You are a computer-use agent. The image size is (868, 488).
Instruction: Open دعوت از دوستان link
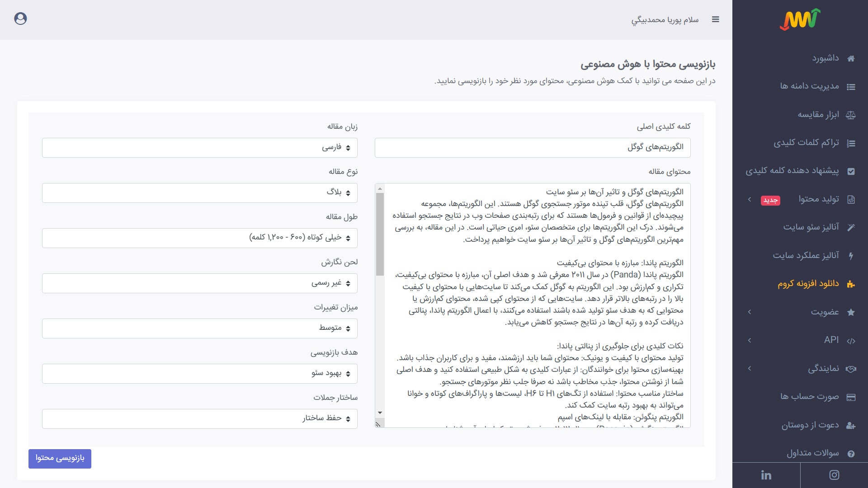point(810,425)
